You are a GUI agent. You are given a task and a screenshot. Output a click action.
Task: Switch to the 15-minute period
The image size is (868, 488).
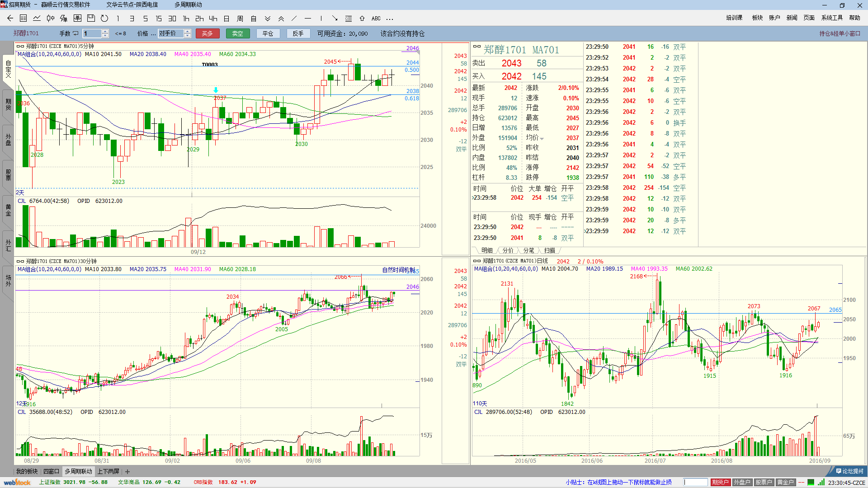tap(159, 19)
